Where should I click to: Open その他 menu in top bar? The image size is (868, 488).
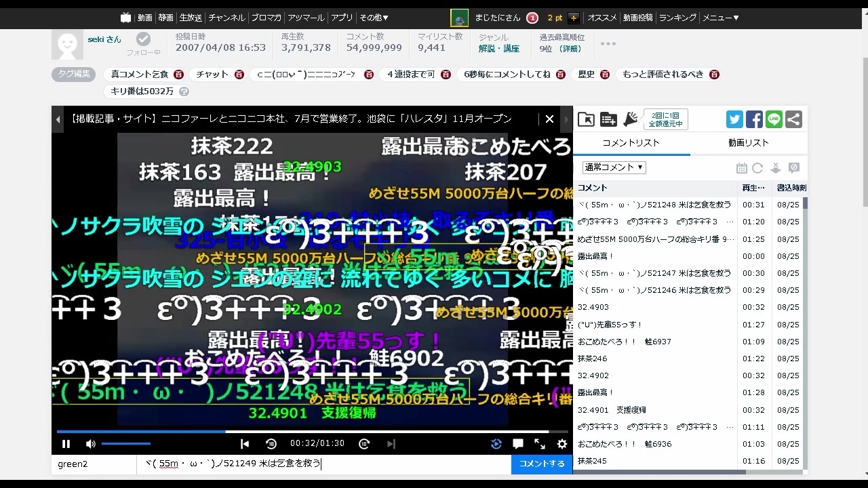click(374, 18)
